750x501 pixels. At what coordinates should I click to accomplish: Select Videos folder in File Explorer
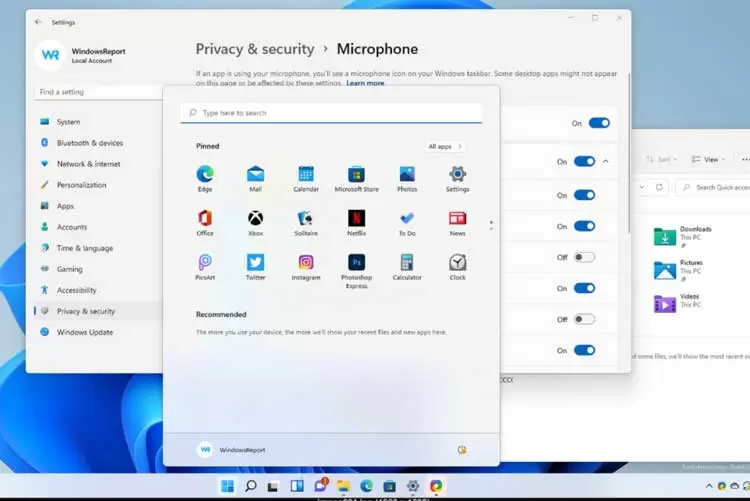click(677, 303)
